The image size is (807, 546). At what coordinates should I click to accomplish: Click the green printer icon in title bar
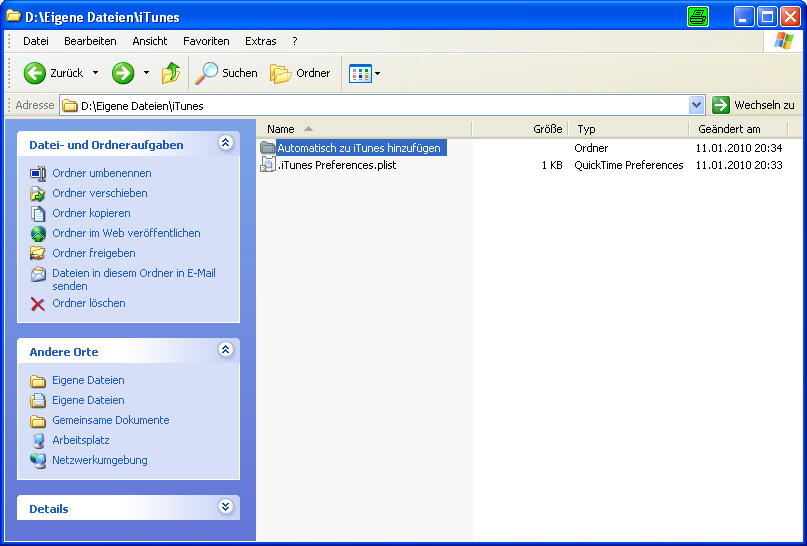click(698, 17)
